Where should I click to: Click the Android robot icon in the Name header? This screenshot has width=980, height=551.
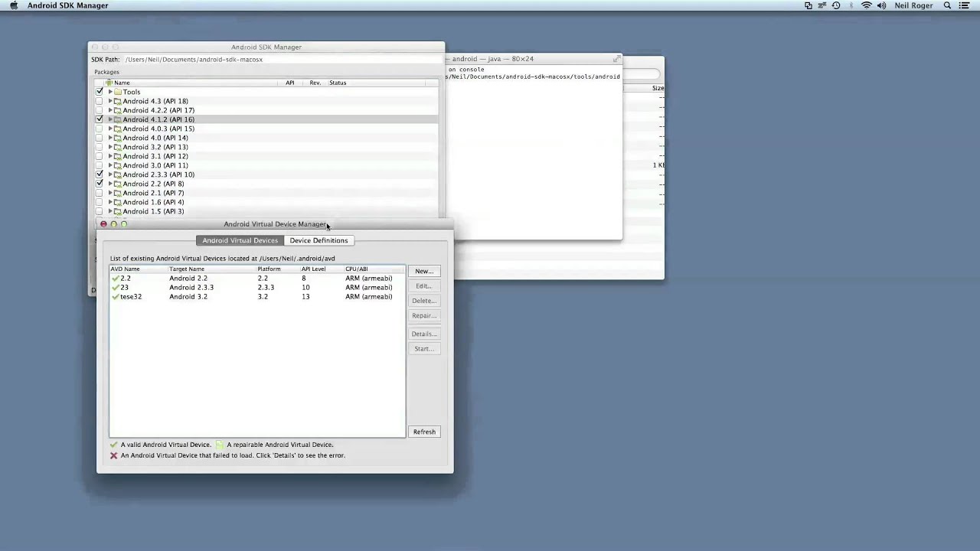(x=109, y=83)
